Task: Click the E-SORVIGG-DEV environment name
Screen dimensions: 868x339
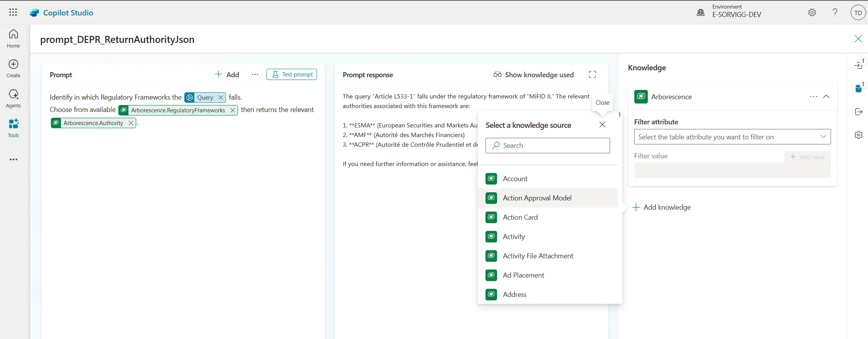Action: click(x=737, y=15)
